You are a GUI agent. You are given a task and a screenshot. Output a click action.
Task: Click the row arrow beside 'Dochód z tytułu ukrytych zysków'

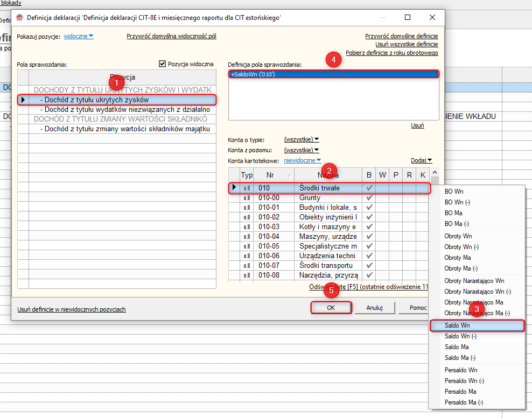pos(23,100)
